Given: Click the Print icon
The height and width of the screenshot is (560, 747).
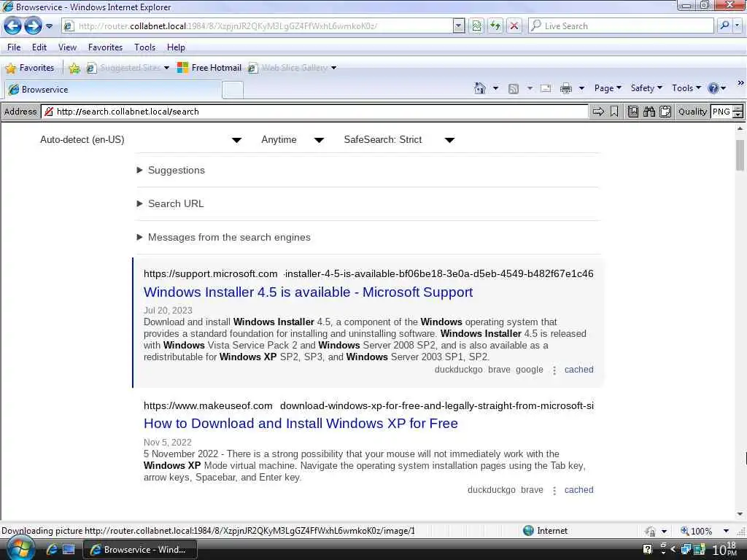Looking at the screenshot, I should 566,88.
